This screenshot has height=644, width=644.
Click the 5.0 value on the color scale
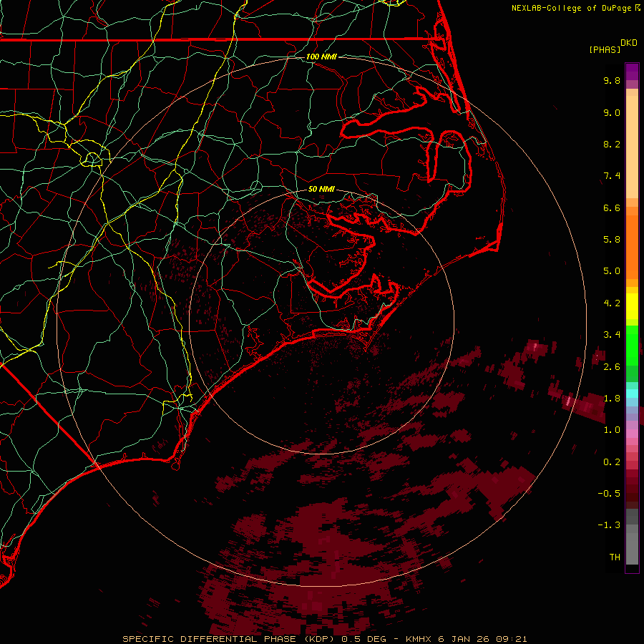pos(612,271)
